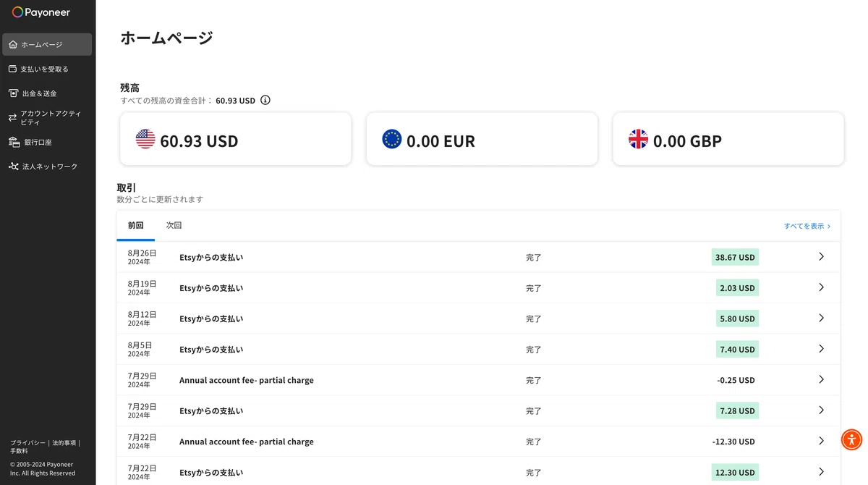Open ホームページ in the sidebar
Image resolution: width=868 pixels, height=485 pixels.
[48, 44]
